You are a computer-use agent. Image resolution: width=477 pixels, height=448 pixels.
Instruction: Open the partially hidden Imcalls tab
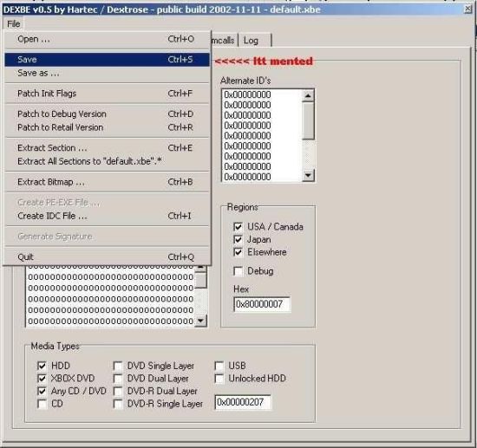click(225, 41)
